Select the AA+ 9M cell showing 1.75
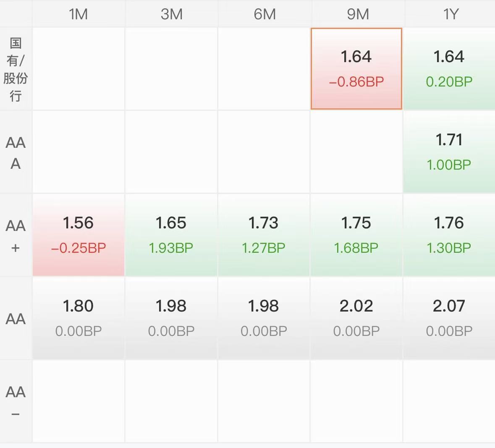 tap(356, 235)
